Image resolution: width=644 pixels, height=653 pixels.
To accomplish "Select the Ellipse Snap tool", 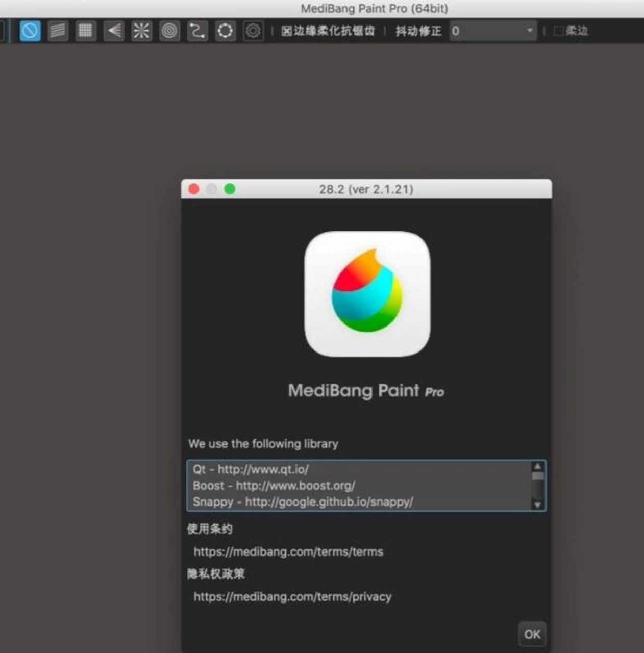I will (x=225, y=31).
